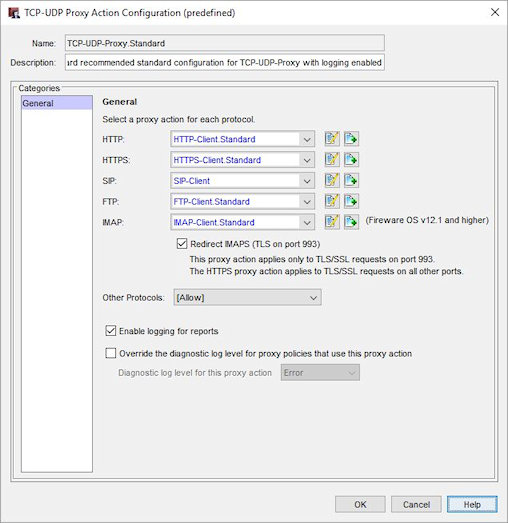508x523 pixels.
Task: Select General in the Categories list
Action: [x=57, y=103]
